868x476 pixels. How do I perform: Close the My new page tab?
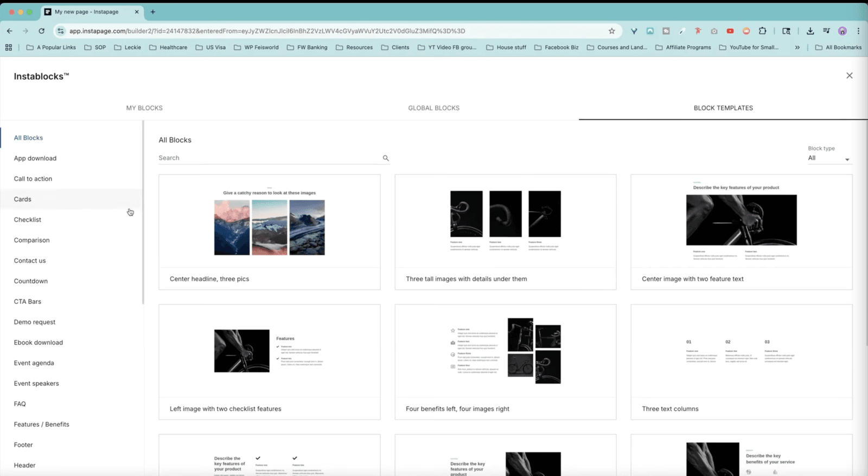(x=136, y=11)
